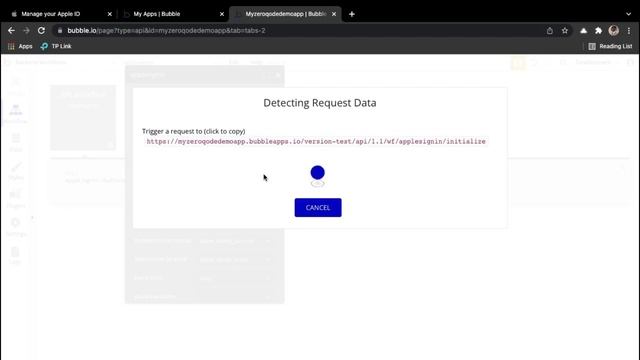Image resolution: width=640 pixels, height=360 pixels.
Task: Close the Myzeroqodedemoapp tab
Action: click(334, 14)
